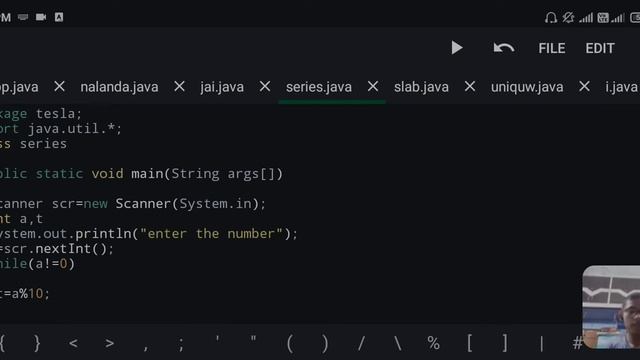The width and height of the screenshot is (640, 360).
Task: Tap the keyboard indicator status icon
Action: [23, 17]
